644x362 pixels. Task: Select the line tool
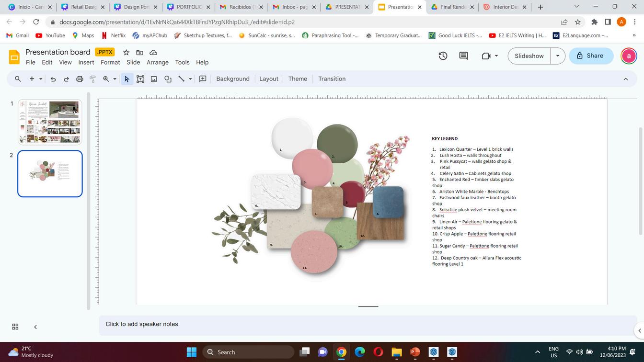click(182, 79)
